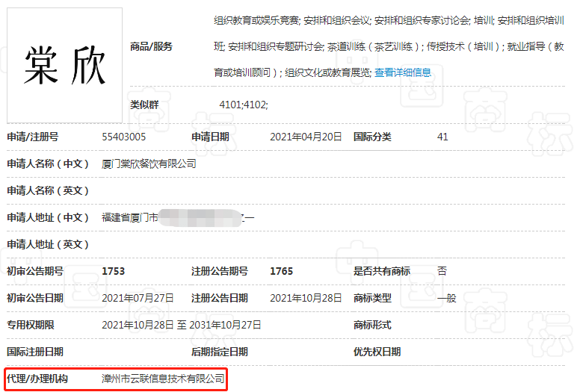The height and width of the screenshot is (392, 580).
Task: Click the 类似群 label
Action: [144, 105]
